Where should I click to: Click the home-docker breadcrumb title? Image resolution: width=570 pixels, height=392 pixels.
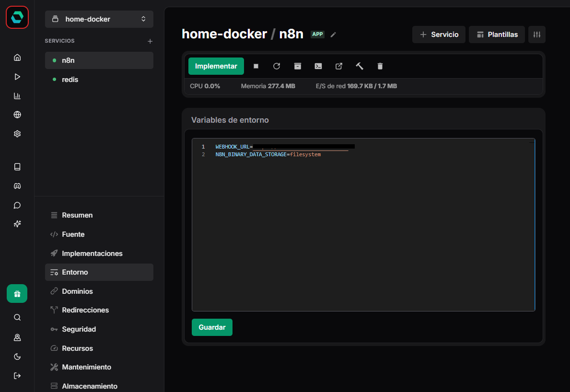[x=224, y=34]
